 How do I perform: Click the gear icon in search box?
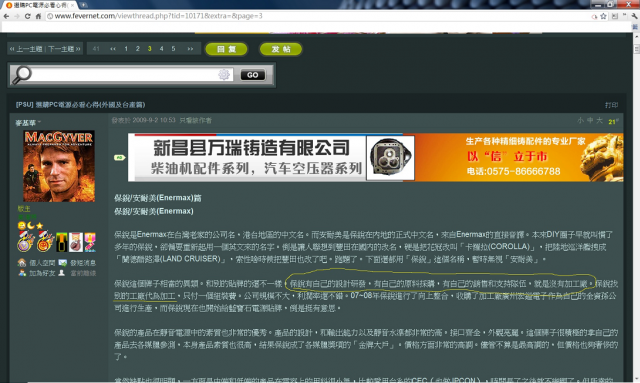(224, 74)
